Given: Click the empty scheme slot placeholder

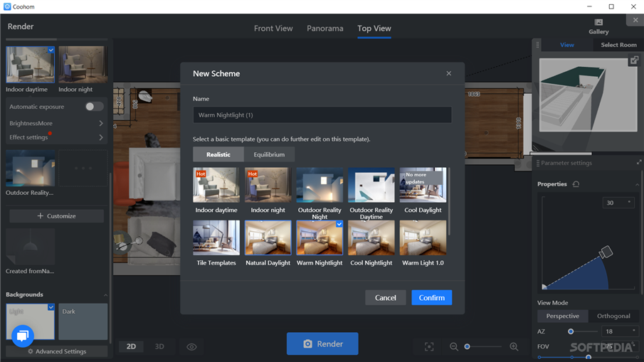Looking at the screenshot, I should (x=83, y=168).
